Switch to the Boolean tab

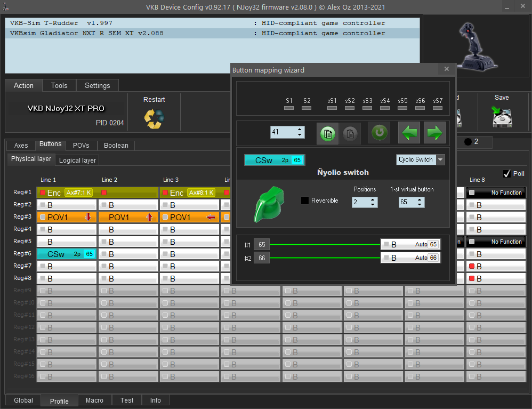pos(116,145)
